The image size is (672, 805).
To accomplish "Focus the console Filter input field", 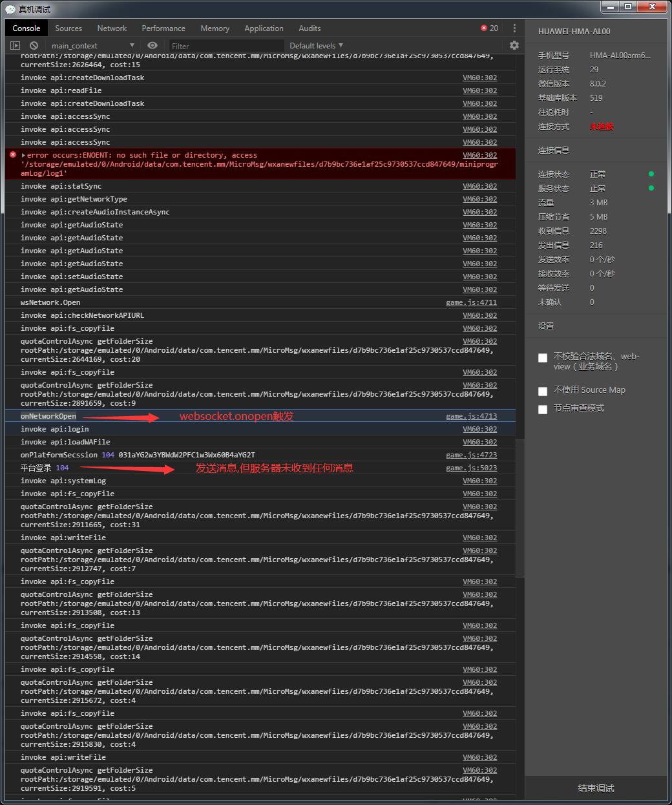I will point(226,46).
